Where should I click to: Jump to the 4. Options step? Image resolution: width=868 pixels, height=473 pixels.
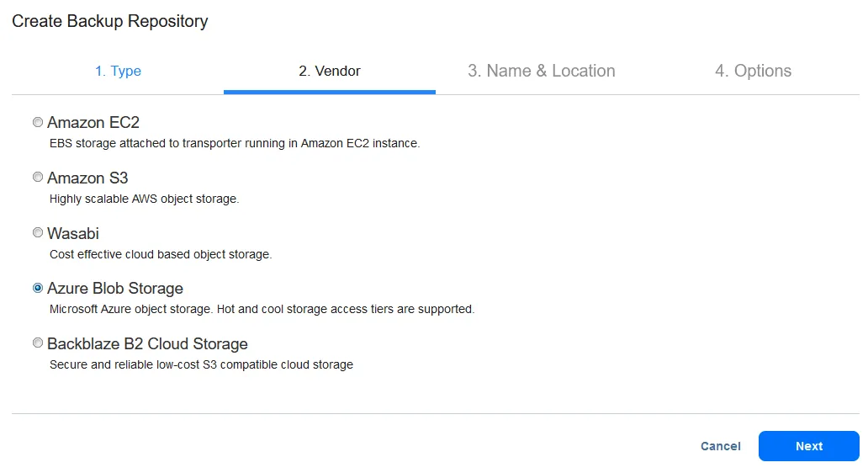click(x=754, y=72)
